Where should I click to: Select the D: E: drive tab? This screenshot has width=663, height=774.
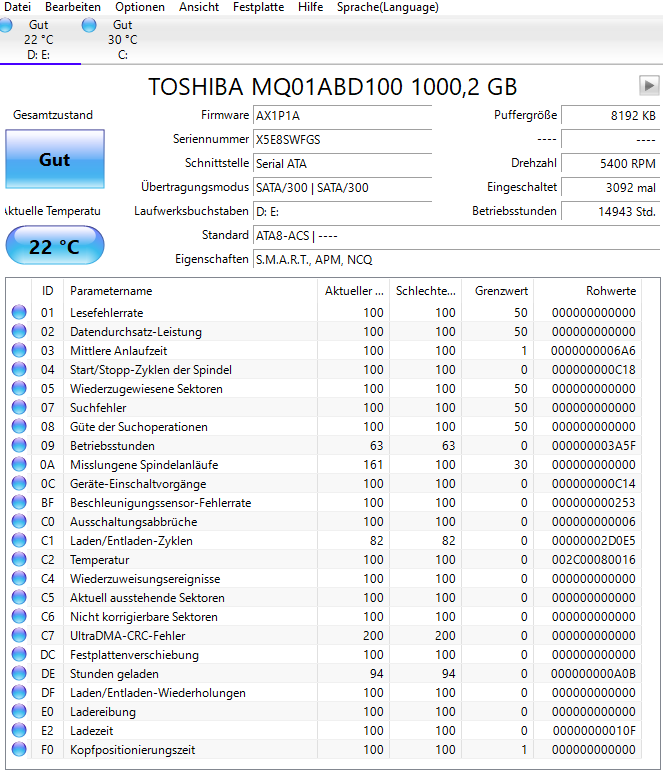(x=39, y=40)
